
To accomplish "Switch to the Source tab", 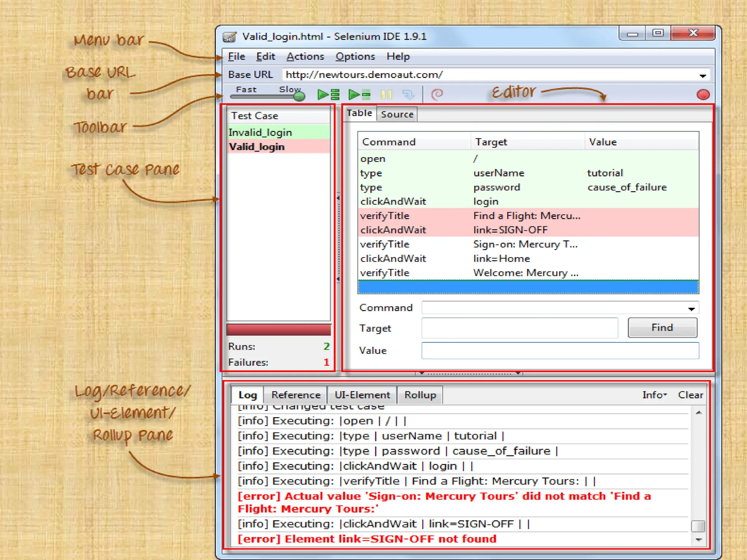I will point(397,114).
